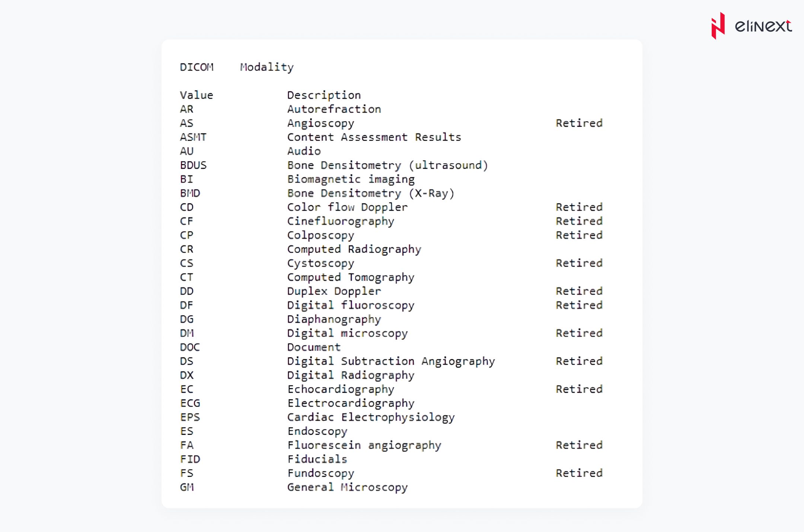804x532 pixels.
Task: Select the Value column header
Action: pyautogui.click(x=196, y=95)
